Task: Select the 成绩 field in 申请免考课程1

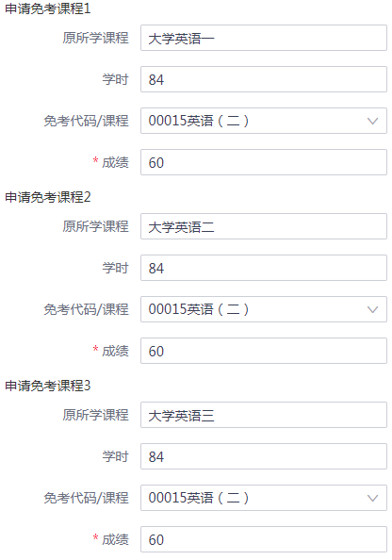Action: tap(264, 162)
